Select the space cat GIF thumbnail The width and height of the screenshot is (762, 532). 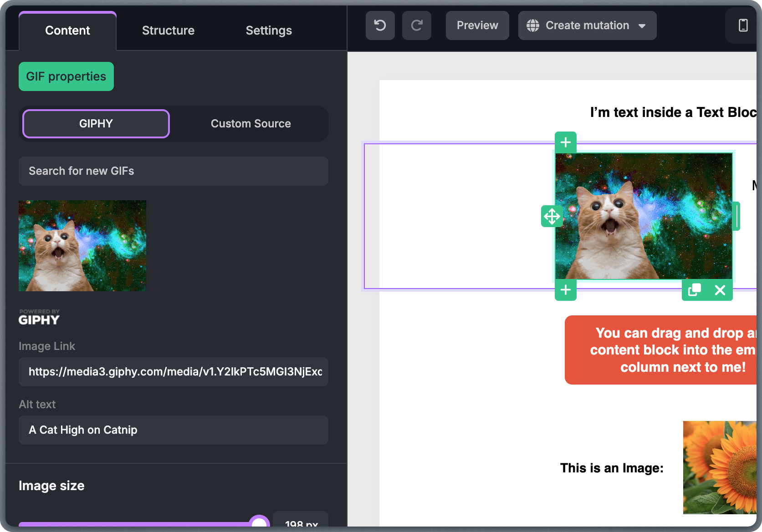point(82,246)
